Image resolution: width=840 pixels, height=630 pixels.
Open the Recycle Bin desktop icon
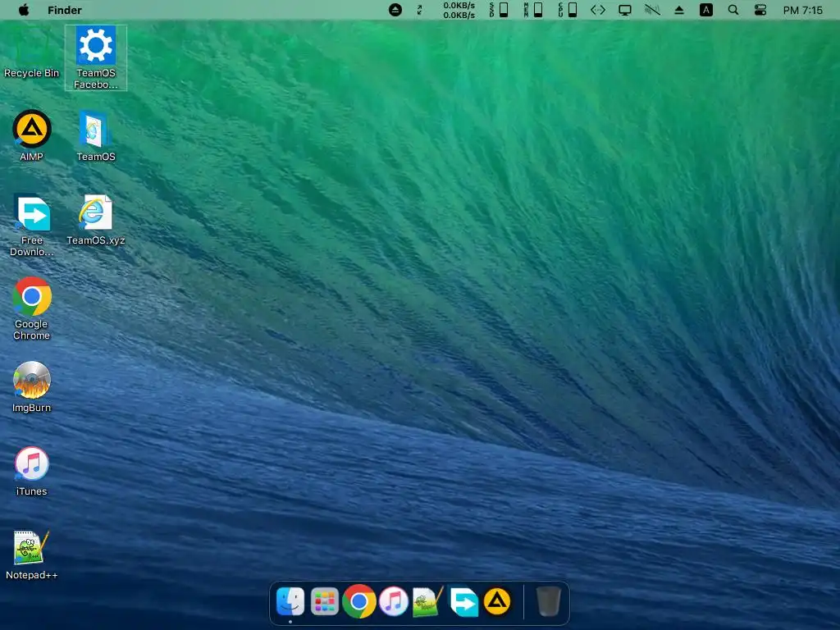click(x=32, y=53)
